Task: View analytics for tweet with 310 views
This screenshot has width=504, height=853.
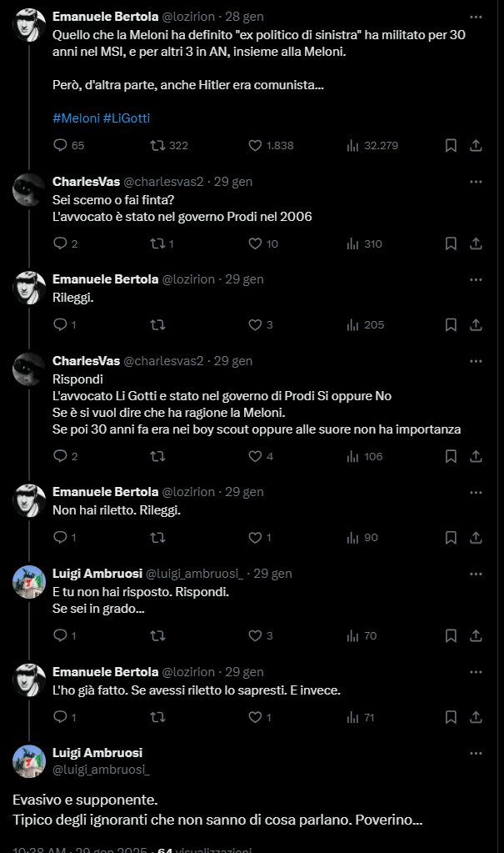Action: point(363,243)
